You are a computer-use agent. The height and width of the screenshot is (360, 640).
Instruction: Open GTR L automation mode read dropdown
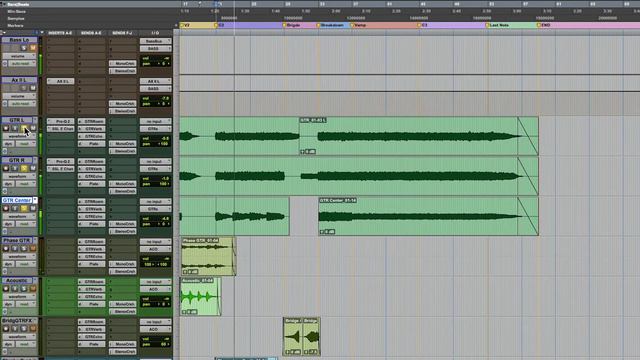[x=27, y=144]
